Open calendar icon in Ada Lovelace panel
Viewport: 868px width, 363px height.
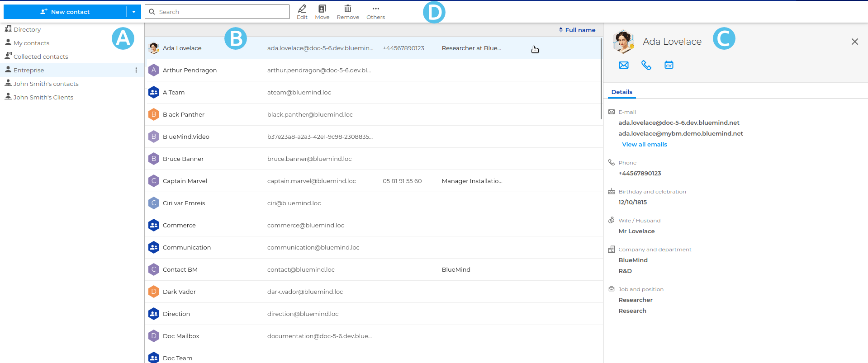coord(669,65)
